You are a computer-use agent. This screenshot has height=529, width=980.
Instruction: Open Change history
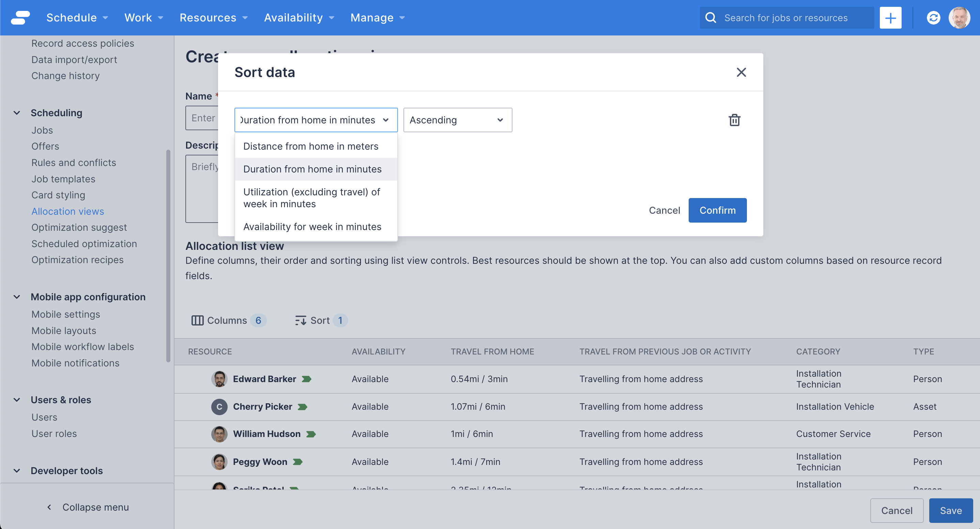pos(65,76)
